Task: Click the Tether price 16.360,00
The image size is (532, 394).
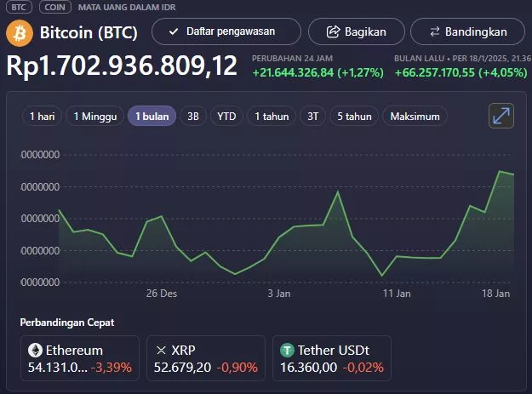Action: [x=308, y=368]
